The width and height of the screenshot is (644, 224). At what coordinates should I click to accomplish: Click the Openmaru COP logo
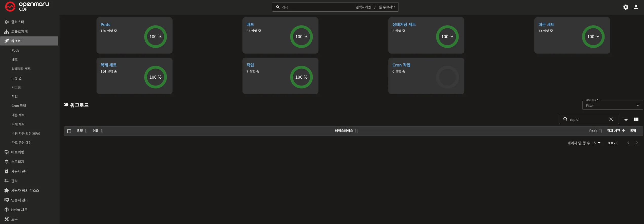click(x=27, y=7)
